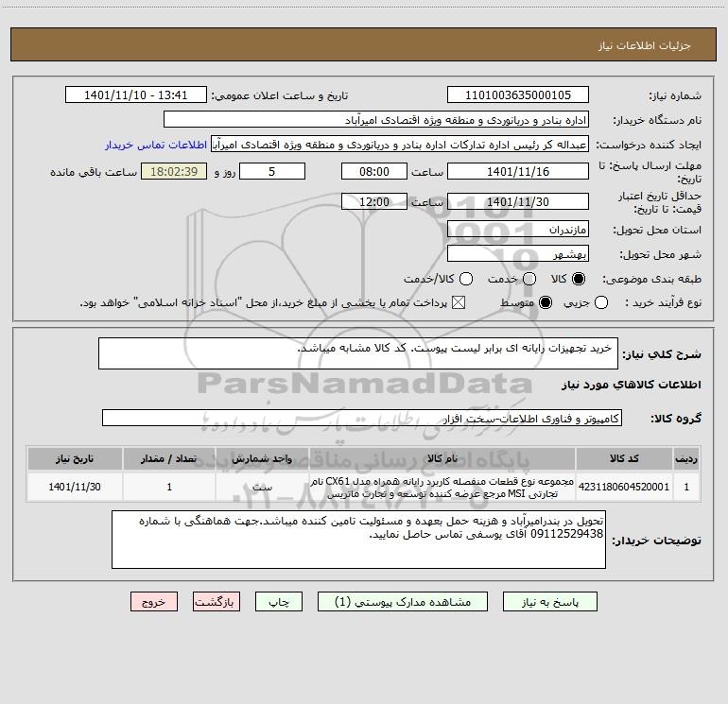
Task: Click the اطلاعات کالاهای مورد نیاز heading
Action: (x=632, y=385)
